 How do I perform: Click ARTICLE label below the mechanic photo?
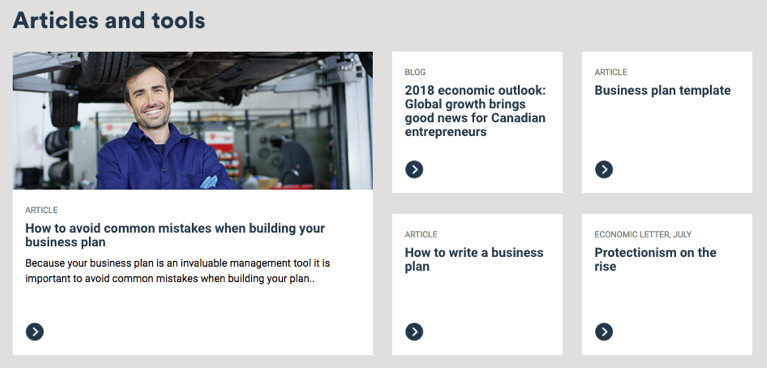[42, 210]
